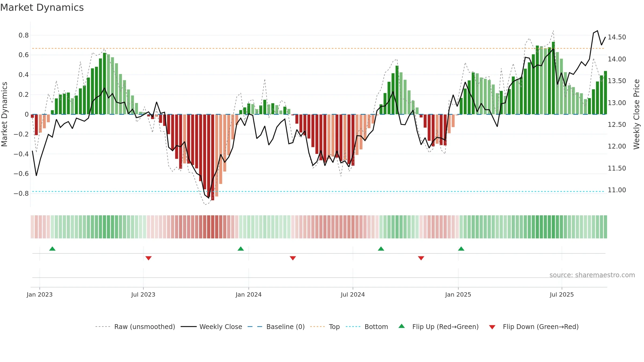This screenshot has height=362, width=644.
Task: Toggle Flip Down (Green→Red) legend entry
Action: (x=534, y=327)
